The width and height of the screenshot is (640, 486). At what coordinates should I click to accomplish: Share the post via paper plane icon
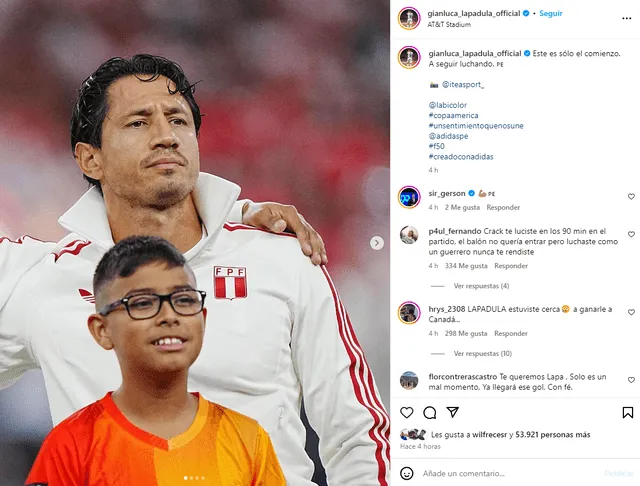(x=453, y=412)
